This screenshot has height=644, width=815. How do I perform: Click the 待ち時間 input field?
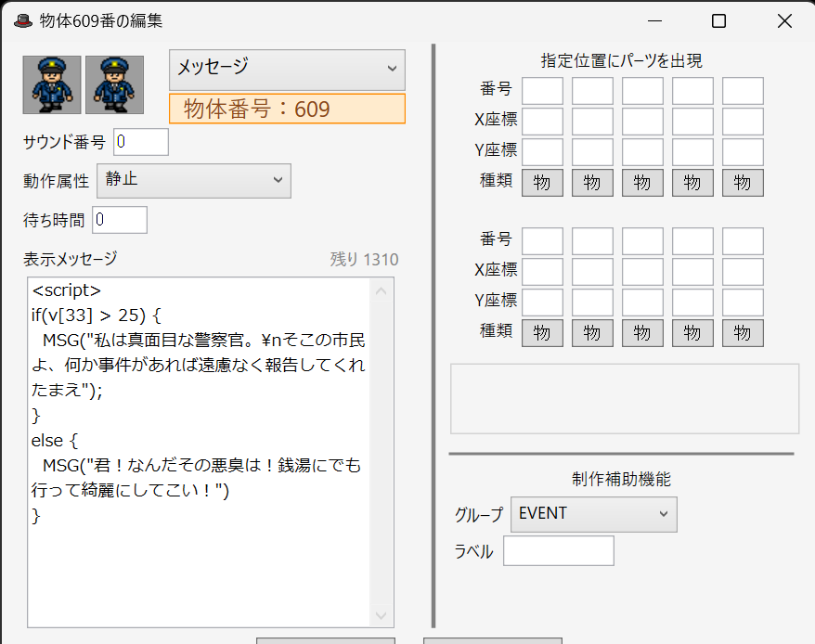[x=119, y=219]
